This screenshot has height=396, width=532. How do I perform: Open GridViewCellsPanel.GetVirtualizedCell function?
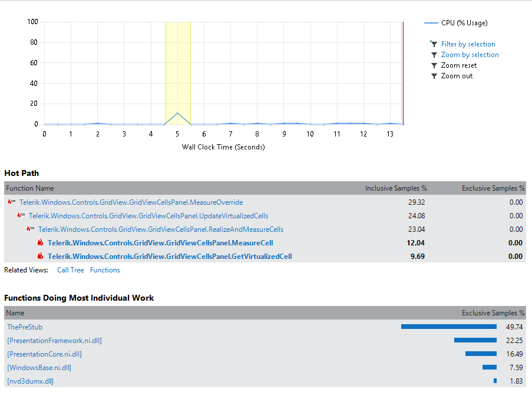(170, 257)
